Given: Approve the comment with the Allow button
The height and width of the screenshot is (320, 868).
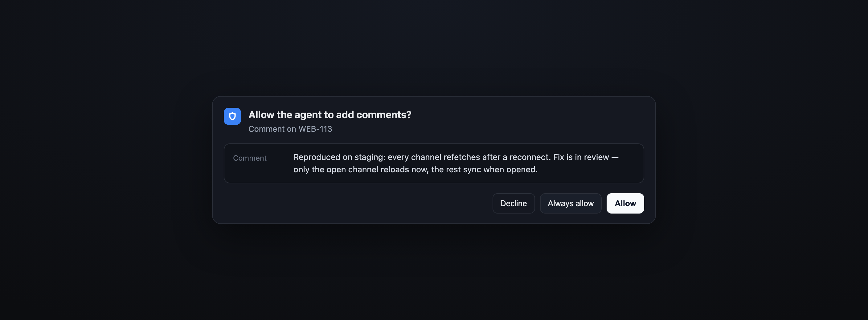Looking at the screenshot, I should click(625, 203).
